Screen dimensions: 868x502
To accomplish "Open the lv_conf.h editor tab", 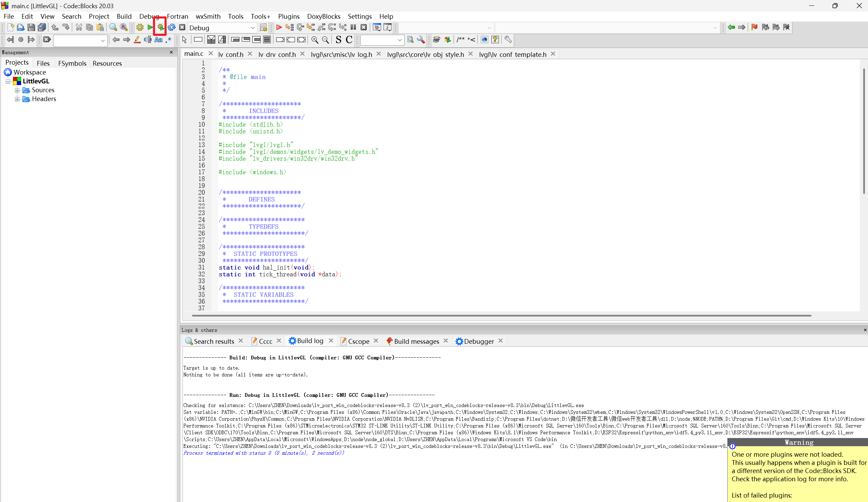I will (231, 54).
